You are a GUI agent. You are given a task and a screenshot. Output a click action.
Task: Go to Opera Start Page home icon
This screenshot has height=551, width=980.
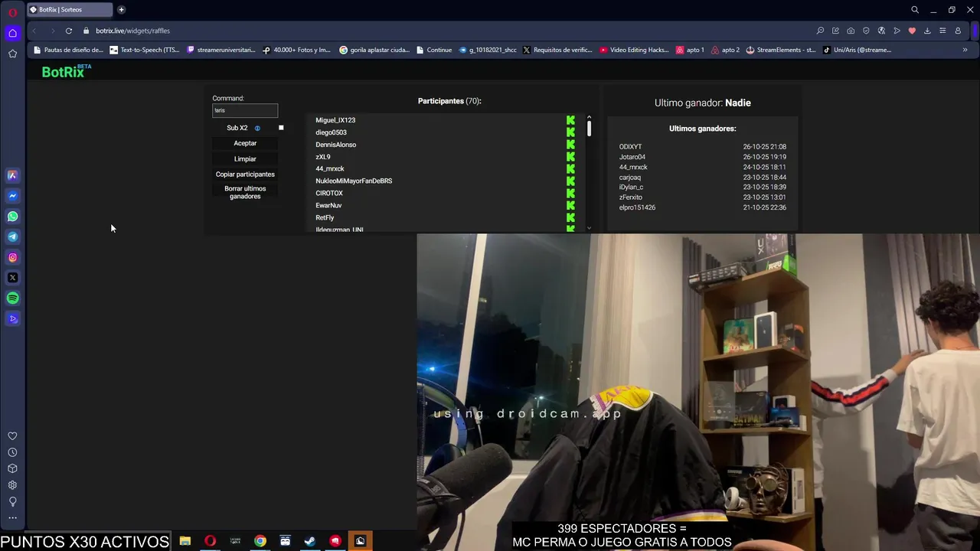[x=12, y=33]
